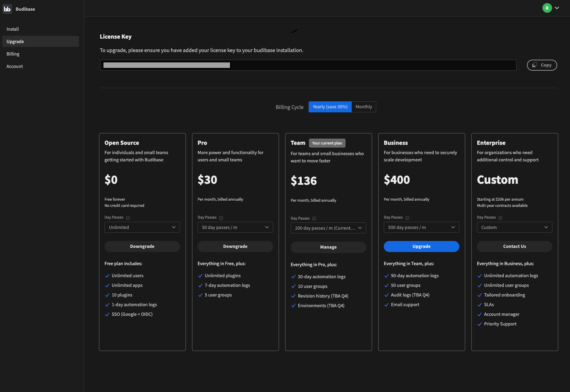570x392 pixels.
Task: Click the $136 price
Action: tap(304, 181)
